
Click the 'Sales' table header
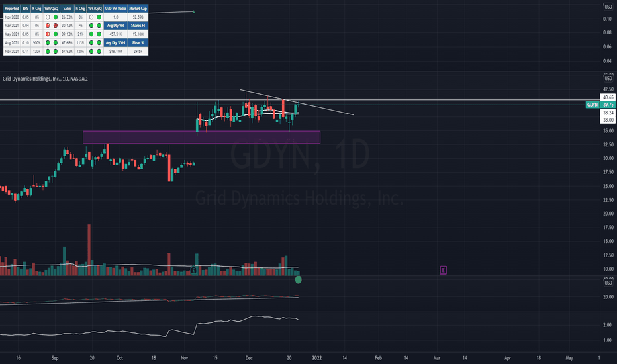(x=68, y=8)
